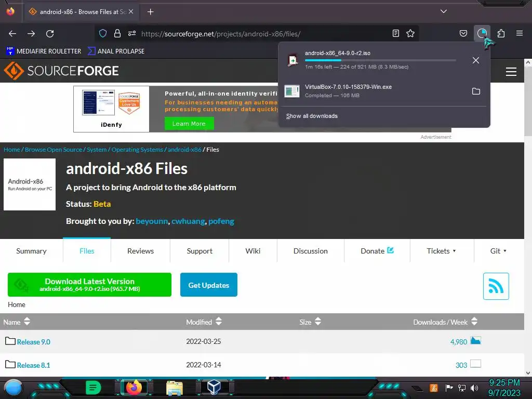Click the SourceForge logo

point(61,71)
